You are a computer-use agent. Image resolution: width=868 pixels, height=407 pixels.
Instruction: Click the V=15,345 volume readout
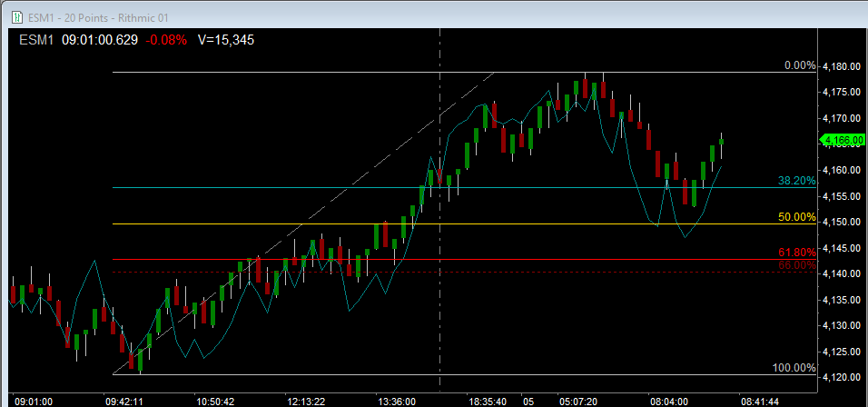(x=226, y=40)
